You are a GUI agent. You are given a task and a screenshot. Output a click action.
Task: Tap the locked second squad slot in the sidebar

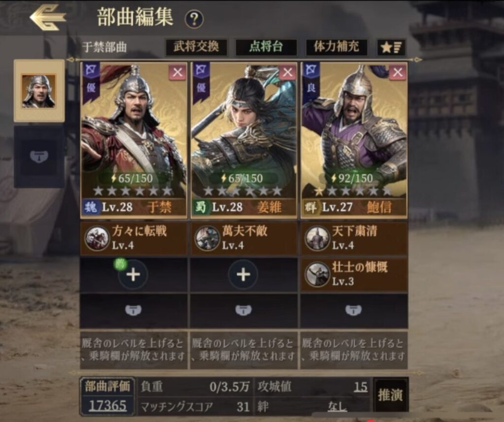(x=39, y=157)
